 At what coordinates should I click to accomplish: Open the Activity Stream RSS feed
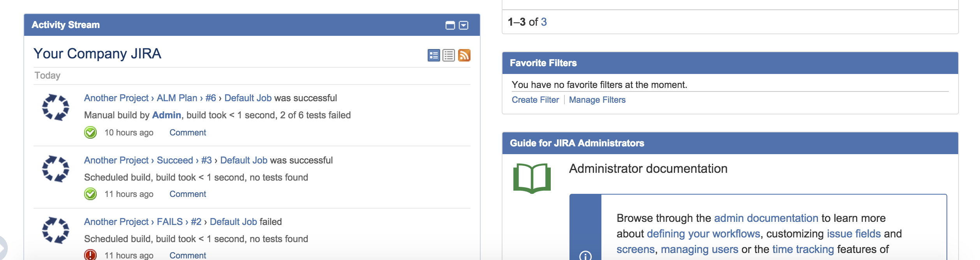coord(464,55)
